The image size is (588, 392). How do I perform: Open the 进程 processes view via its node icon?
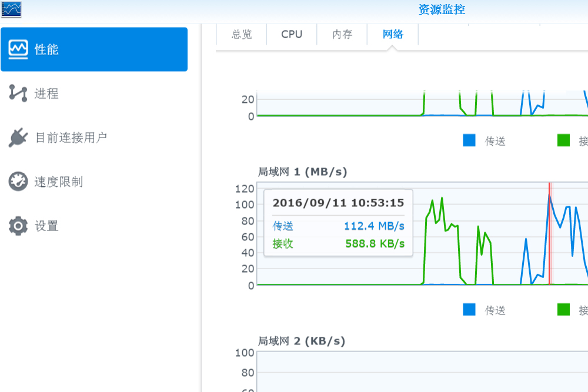click(x=19, y=93)
